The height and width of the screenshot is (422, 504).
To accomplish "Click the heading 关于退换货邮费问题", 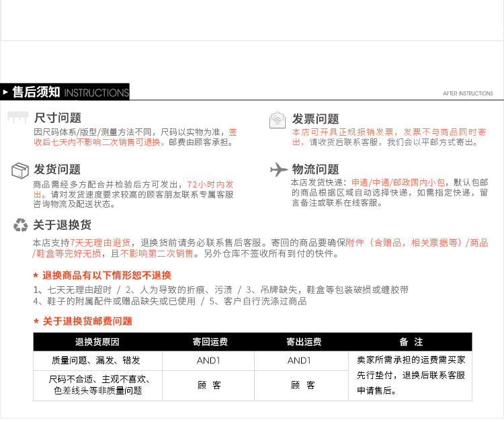I will pos(87,321).
